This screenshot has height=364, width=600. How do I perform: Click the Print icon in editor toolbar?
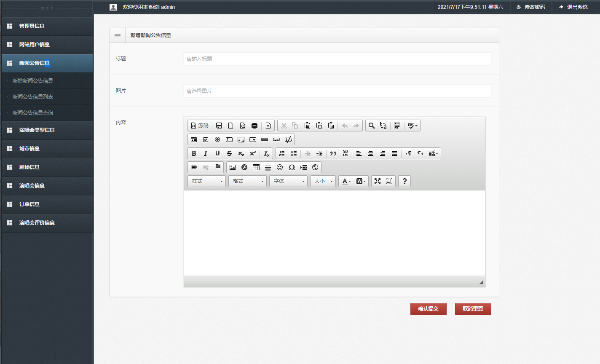254,126
